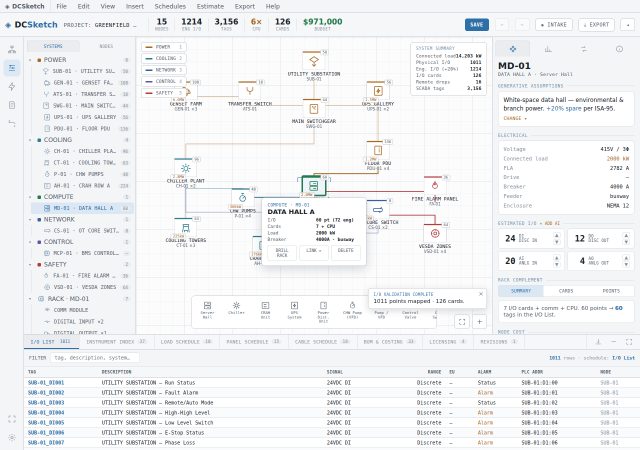Open the lightning bolt power view in left rail
Image resolution: width=640 pixels, height=450 pixels.
(12, 87)
